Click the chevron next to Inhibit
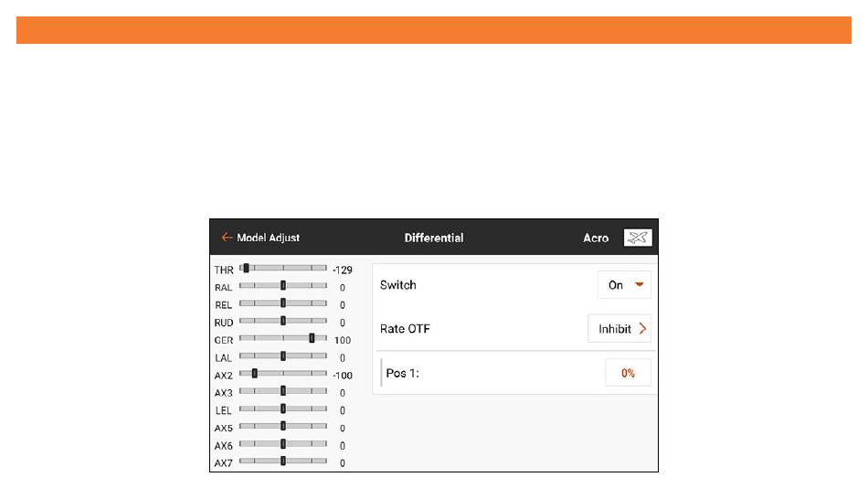868x488 pixels. coord(642,328)
